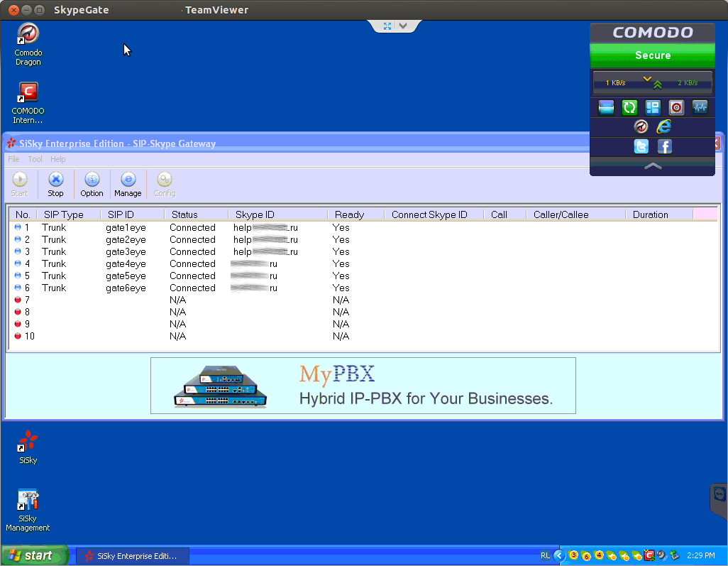The image size is (728, 566).
Task: Click the Windows start button
Action: (x=34, y=555)
